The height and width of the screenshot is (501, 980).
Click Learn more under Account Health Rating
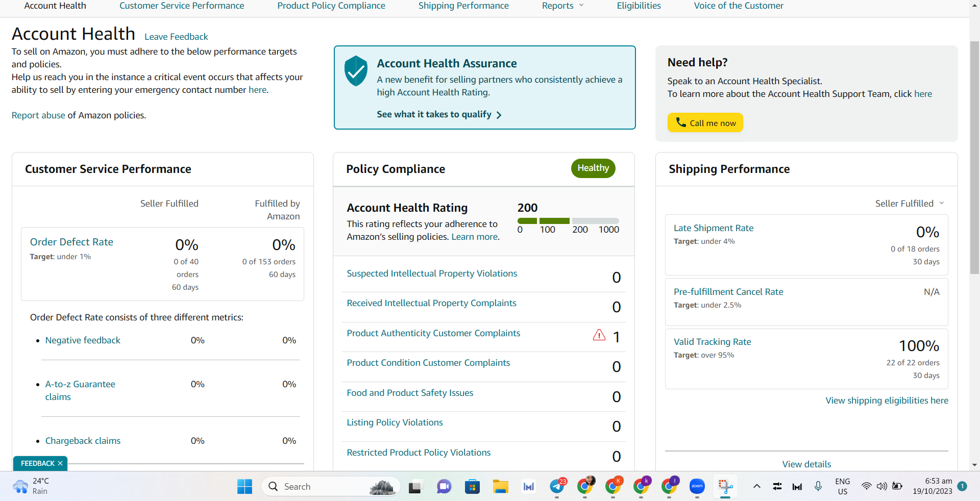[x=474, y=237]
